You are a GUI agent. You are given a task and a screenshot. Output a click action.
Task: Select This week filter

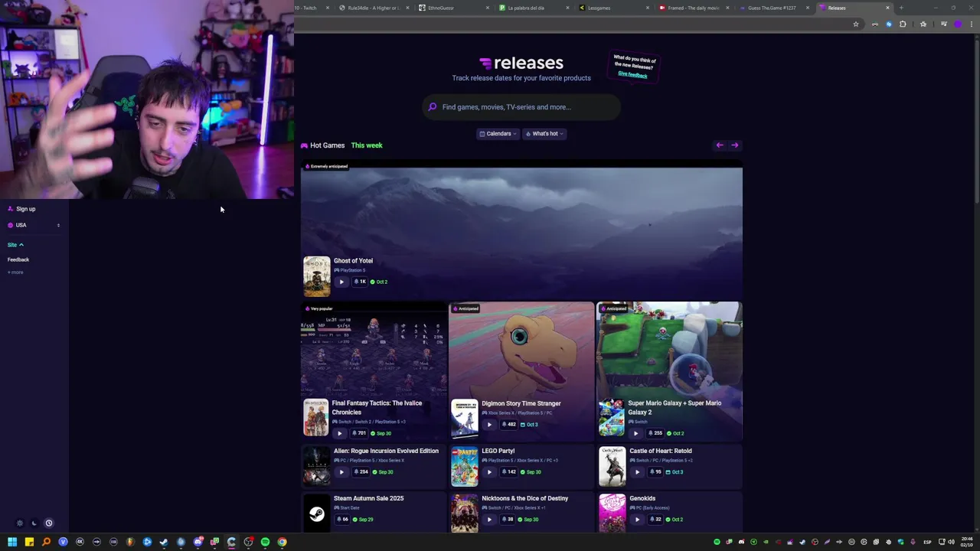[367, 145]
